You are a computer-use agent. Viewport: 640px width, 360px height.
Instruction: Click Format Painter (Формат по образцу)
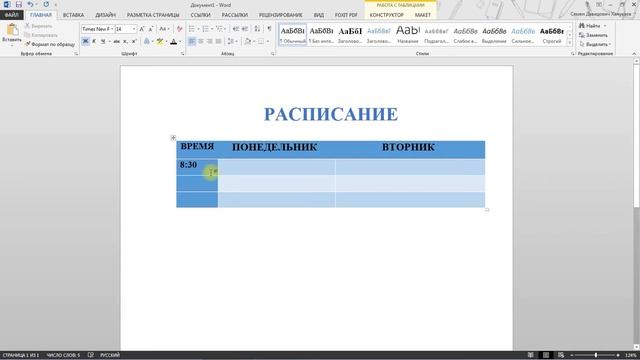50,44
